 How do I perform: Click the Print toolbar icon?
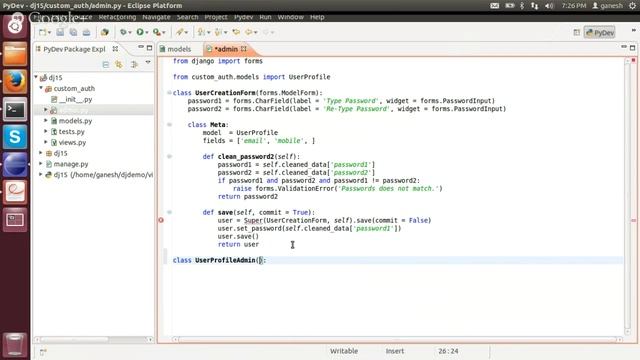87,32
